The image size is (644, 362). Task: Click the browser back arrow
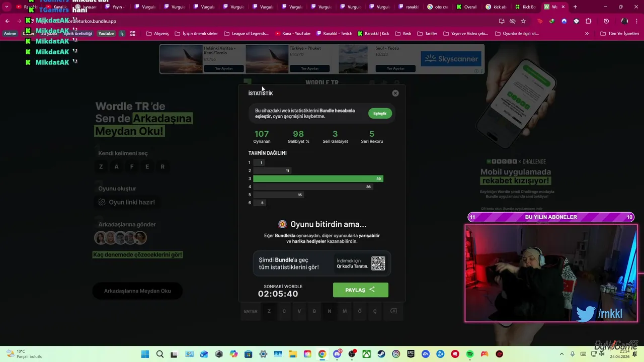click(x=7, y=21)
